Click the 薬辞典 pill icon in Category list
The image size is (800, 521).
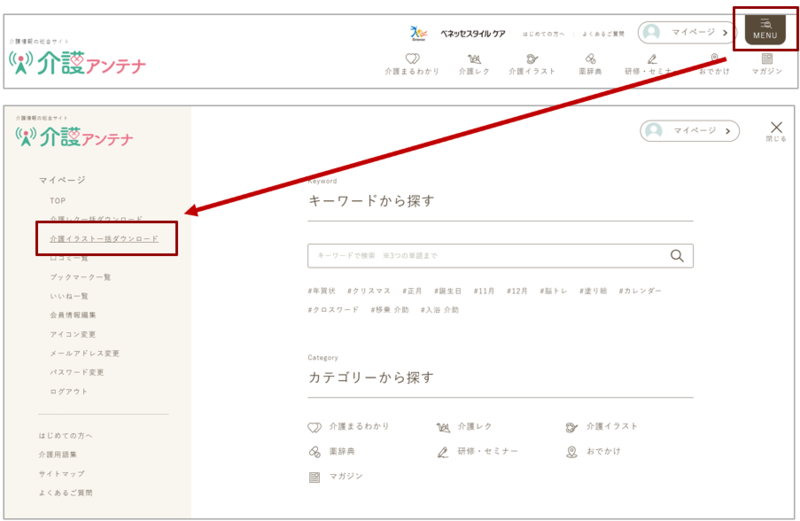tap(314, 451)
